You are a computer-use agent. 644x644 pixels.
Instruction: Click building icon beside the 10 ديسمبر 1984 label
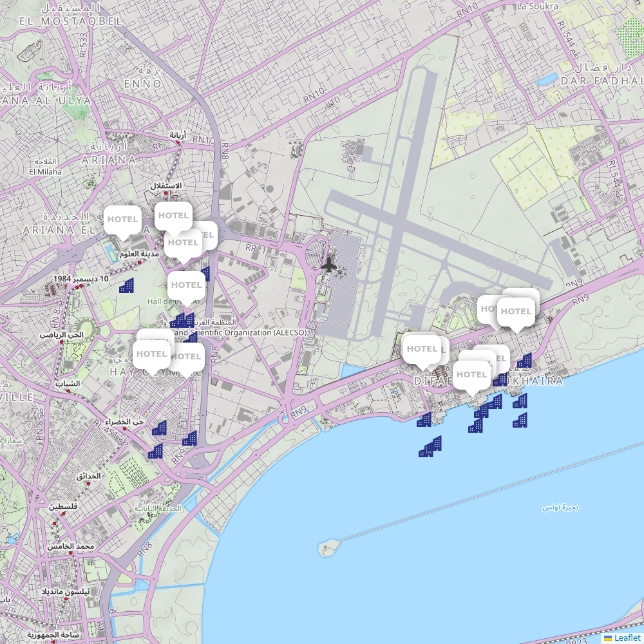point(127,286)
